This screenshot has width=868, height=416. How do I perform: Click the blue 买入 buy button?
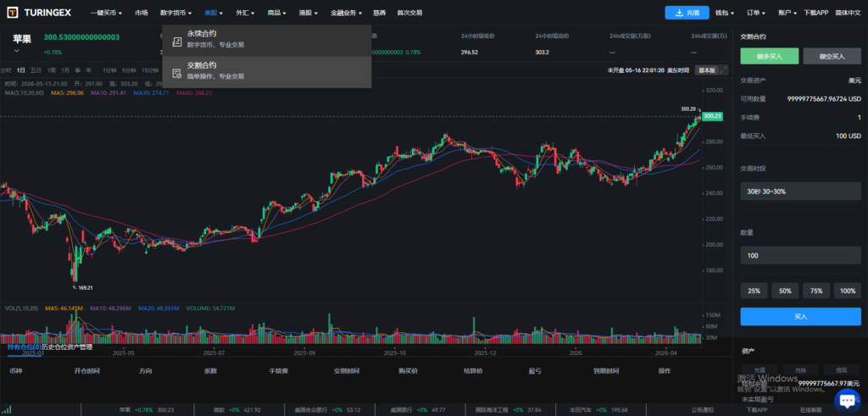pos(800,316)
